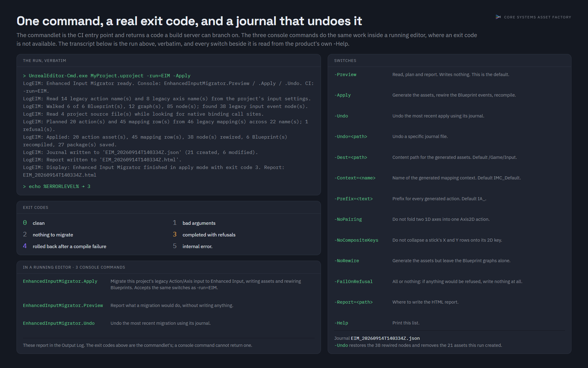588x368 pixels.
Task: Select the -Context=<name> switch
Action: [355, 178]
